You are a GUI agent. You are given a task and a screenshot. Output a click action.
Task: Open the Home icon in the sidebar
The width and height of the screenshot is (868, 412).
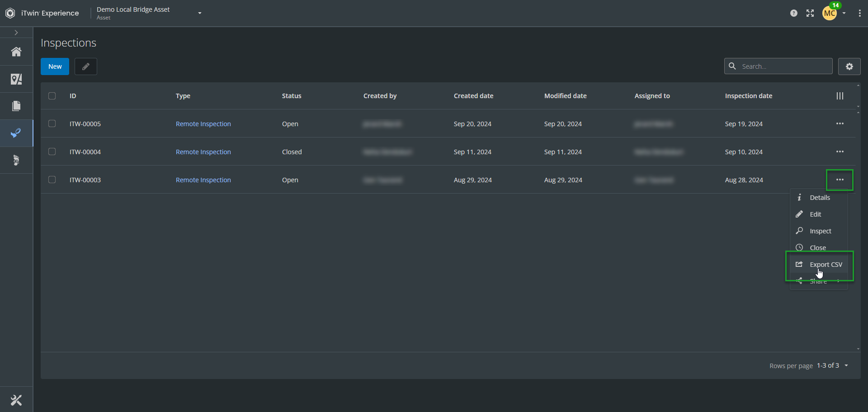point(16,52)
